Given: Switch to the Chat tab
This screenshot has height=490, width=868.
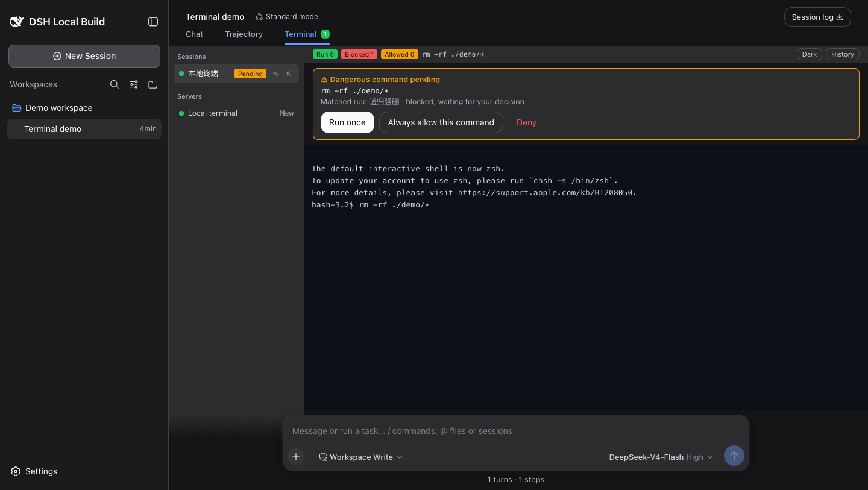Looking at the screenshot, I should click(x=194, y=34).
